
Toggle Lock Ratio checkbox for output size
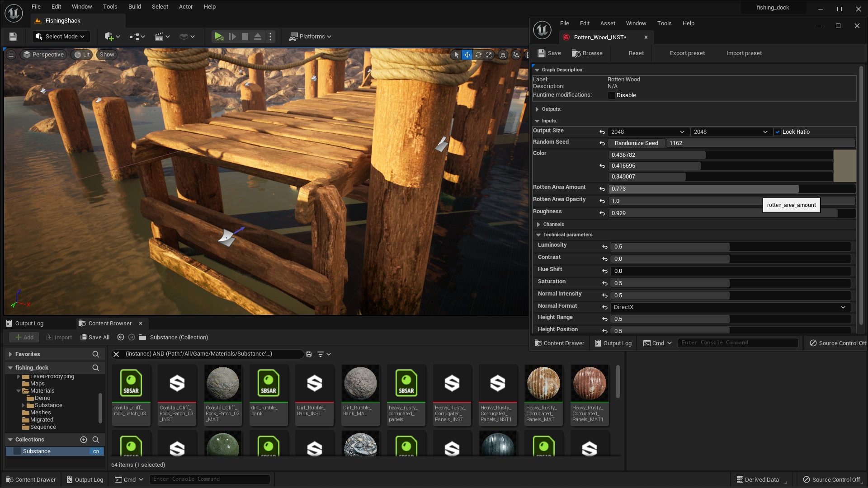click(x=778, y=131)
